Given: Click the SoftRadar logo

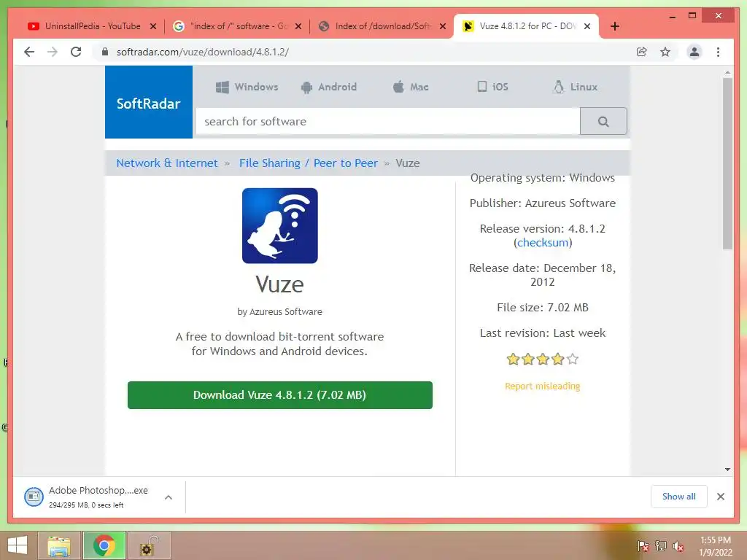Looking at the screenshot, I should click(149, 102).
